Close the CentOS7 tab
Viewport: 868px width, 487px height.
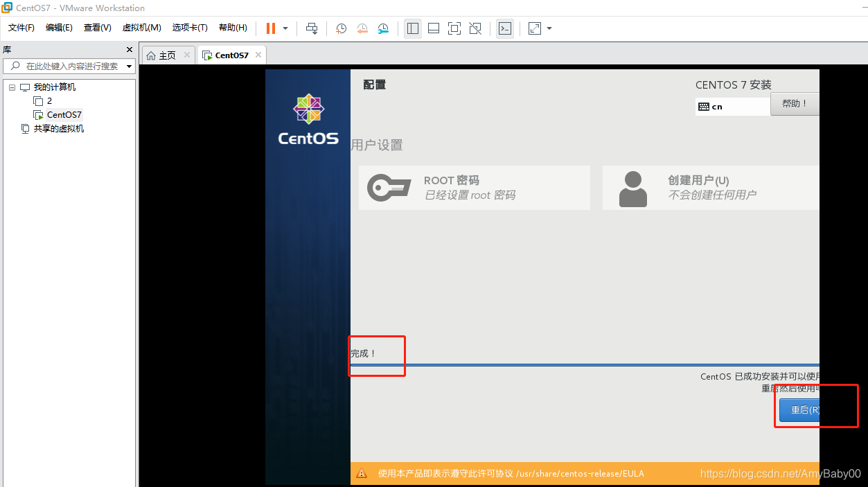coord(258,55)
